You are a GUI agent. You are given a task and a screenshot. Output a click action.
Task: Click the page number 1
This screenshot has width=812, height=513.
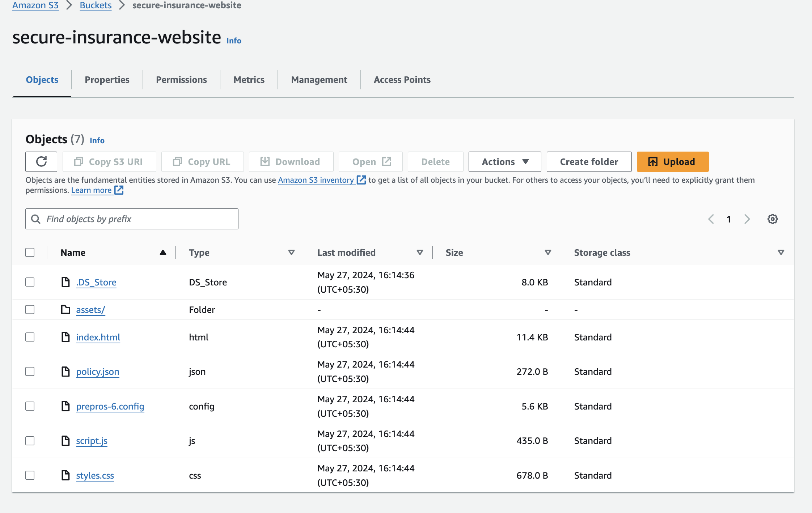729,219
